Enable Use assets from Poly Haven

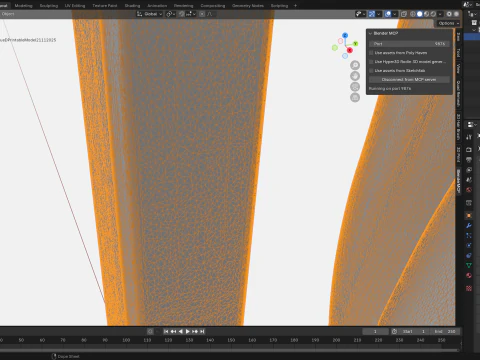coord(371,53)
